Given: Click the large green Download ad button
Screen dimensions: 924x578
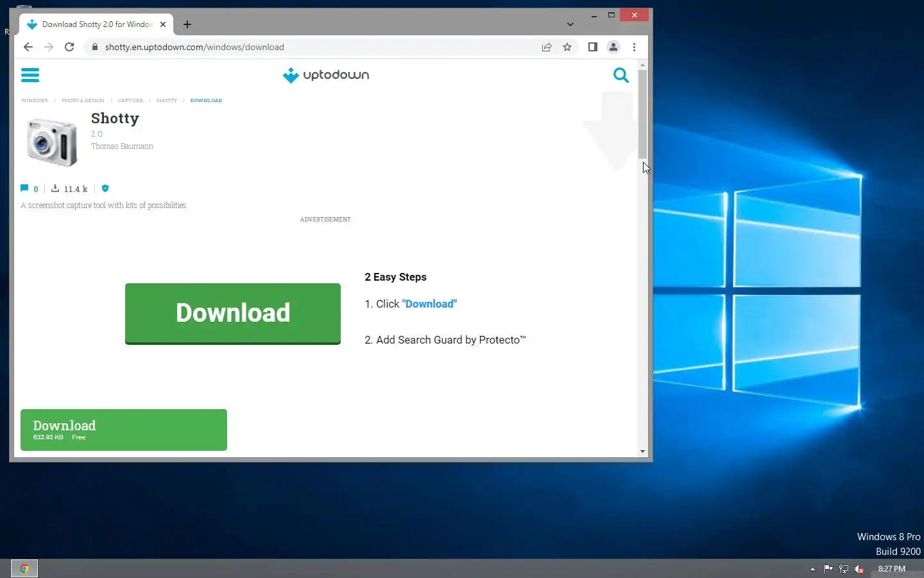Looking at the screenshot, I should tap(233, 313).
